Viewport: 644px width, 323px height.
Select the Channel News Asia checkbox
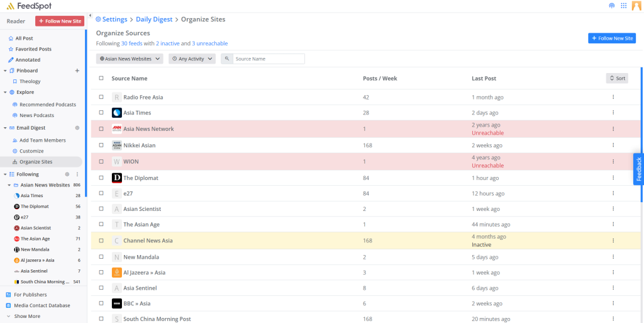[101, 241]
